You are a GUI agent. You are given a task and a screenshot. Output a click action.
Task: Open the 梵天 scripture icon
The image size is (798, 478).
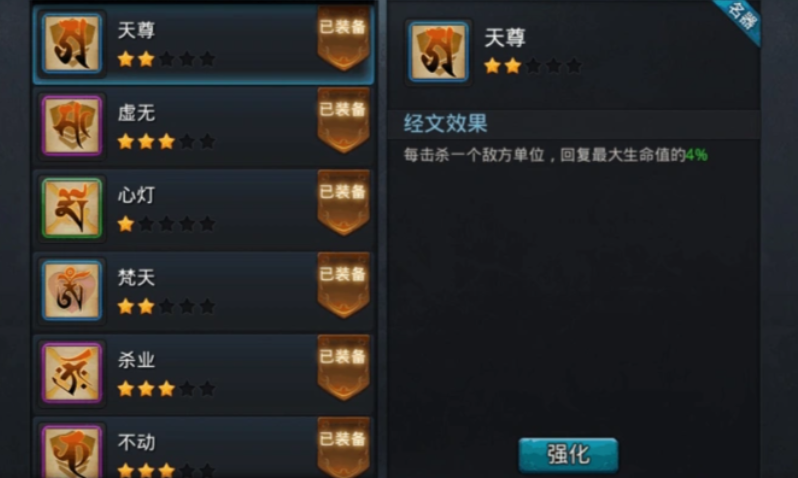(x=72, y=291)
